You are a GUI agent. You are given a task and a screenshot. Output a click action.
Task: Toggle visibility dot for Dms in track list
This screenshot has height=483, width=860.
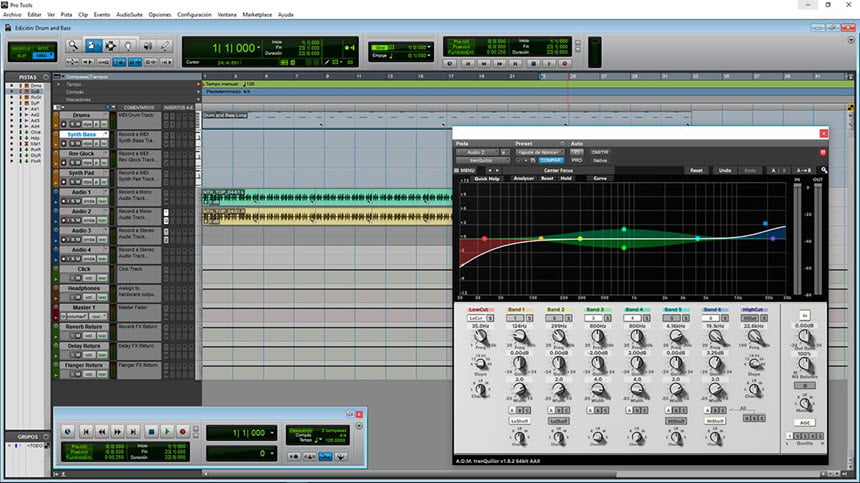point(12,86)
